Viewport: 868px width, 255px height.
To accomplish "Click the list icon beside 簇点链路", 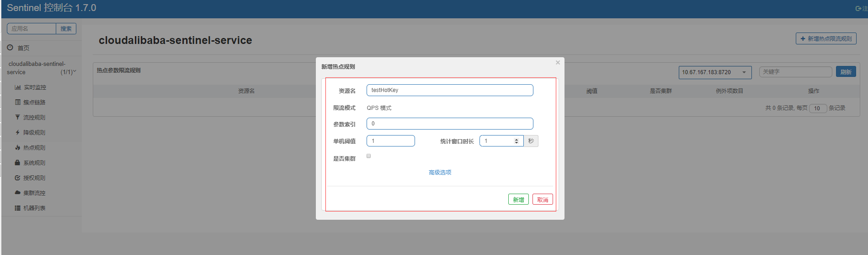I will tap(18, 102).
